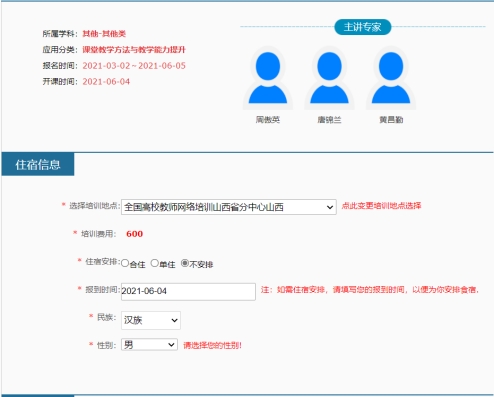Select the 不安排 no accommodation radio button

point(185,263)
